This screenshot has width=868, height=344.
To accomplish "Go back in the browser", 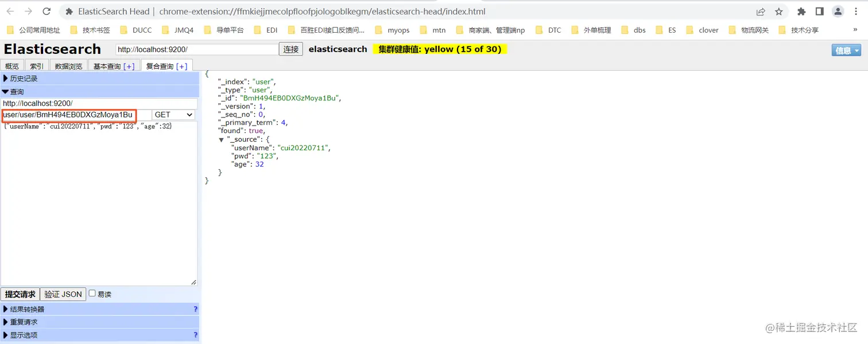I will tap(10, 11).
